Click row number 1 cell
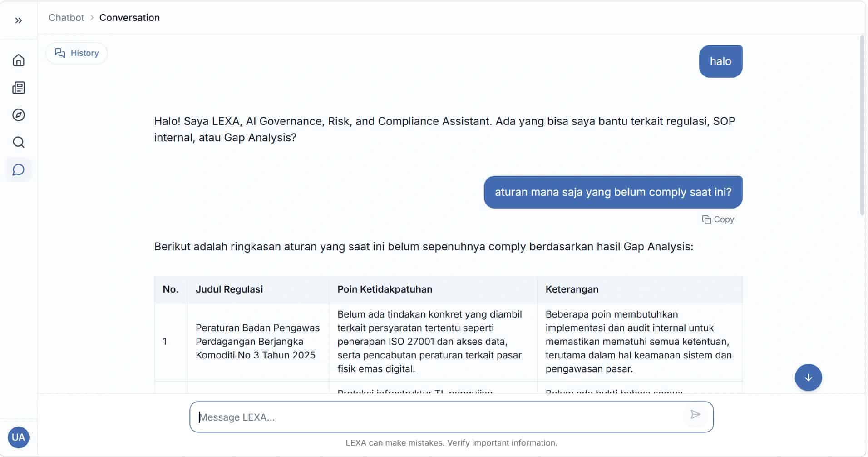Image resolution: width=868 pixels, height=457 pixels. coord(171,342)
